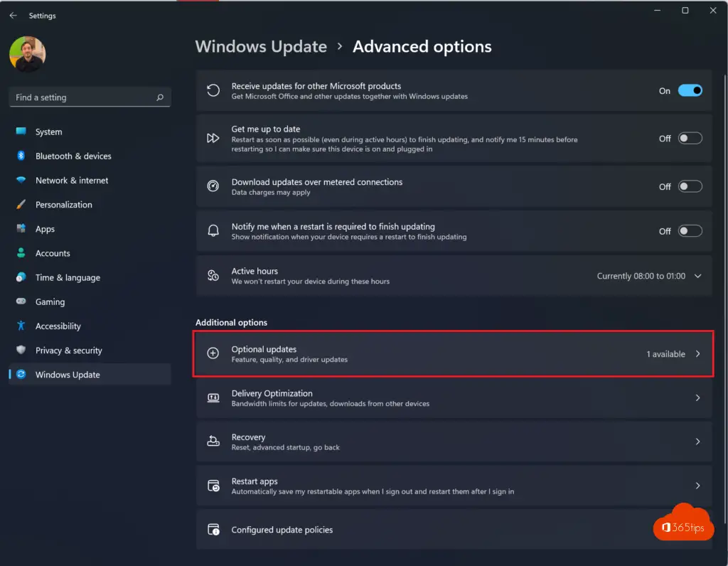This screenshot has width=728, height=566.
Task: Click the back arrow in Settings title bar
Action: coord(13,16)
